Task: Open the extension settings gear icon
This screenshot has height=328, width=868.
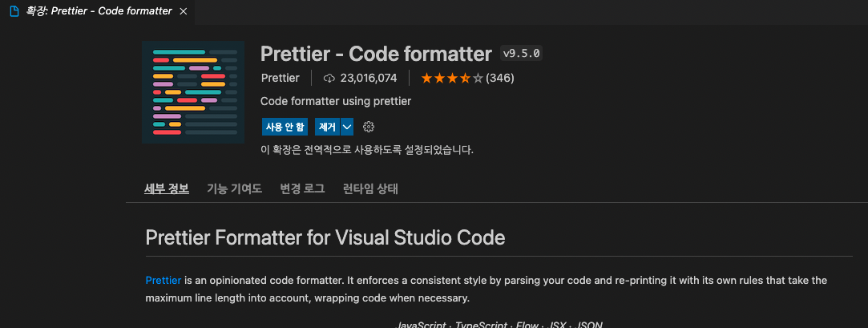Action: click(369, 127)
